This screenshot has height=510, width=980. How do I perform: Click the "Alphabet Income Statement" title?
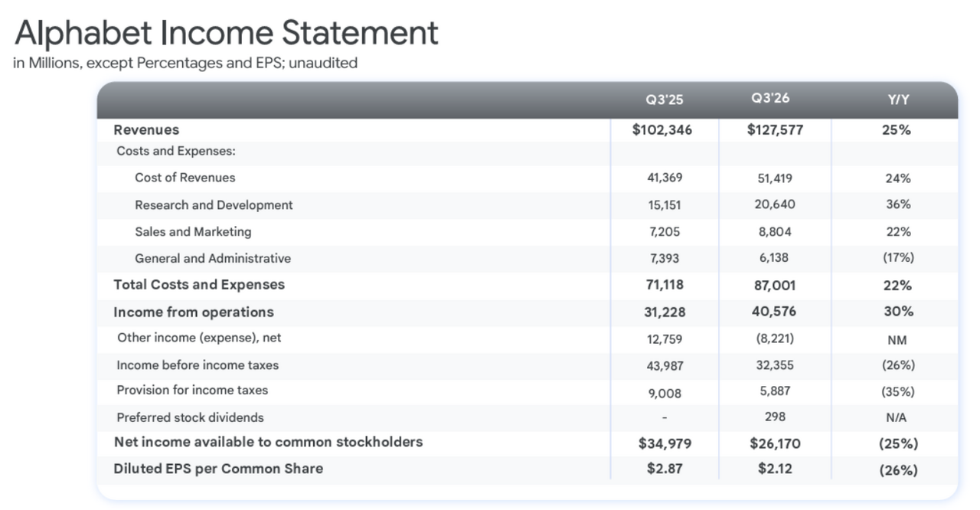pos(227,33)
